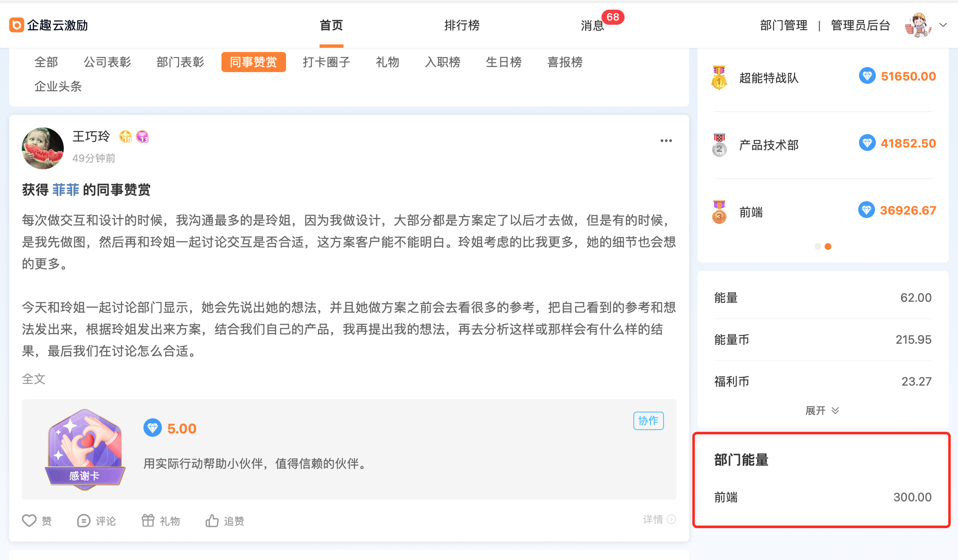Click the 企趣云激励 logo icon

click(17, 25)
